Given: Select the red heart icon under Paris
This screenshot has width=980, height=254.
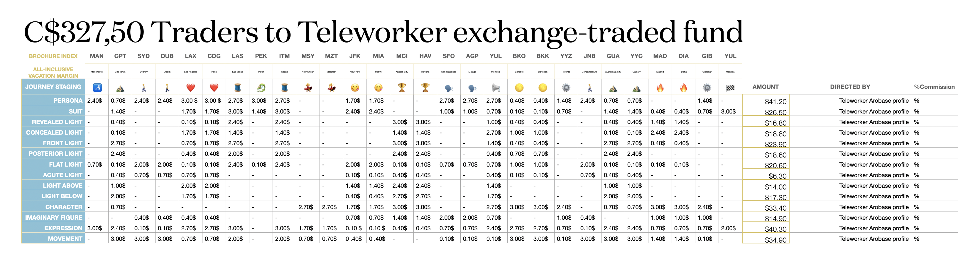Looking at the screenshot, I should coord(214,88).
